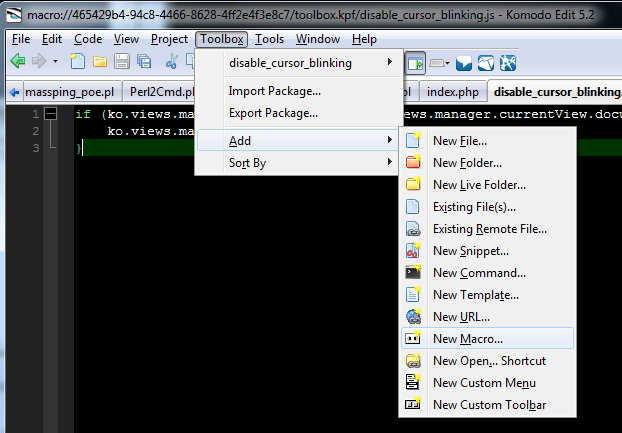Click the Cut scissors icon
The height and width of the screenshot is (433, 622).
click(x=171, y=62)
